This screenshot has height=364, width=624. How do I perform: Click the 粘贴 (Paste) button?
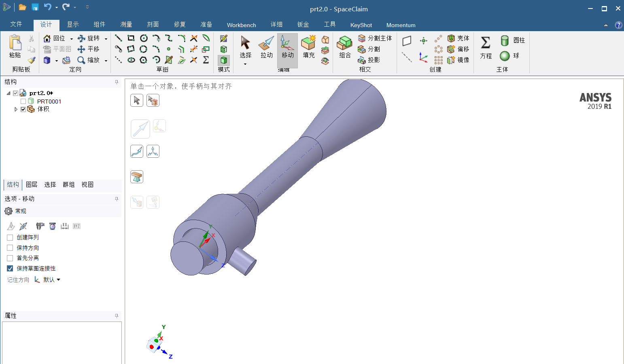[x=15, y=47]
